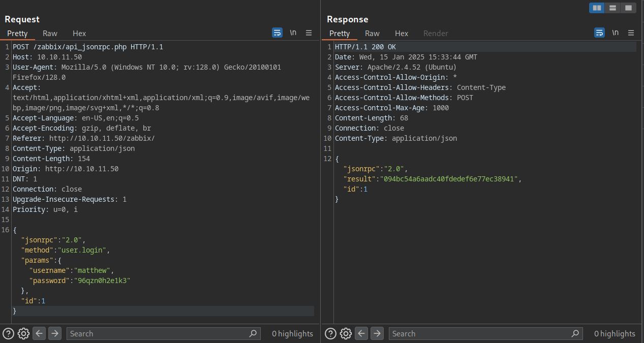Show non-printable characters in Request panel
644x343 pixels.
point(293,33)
